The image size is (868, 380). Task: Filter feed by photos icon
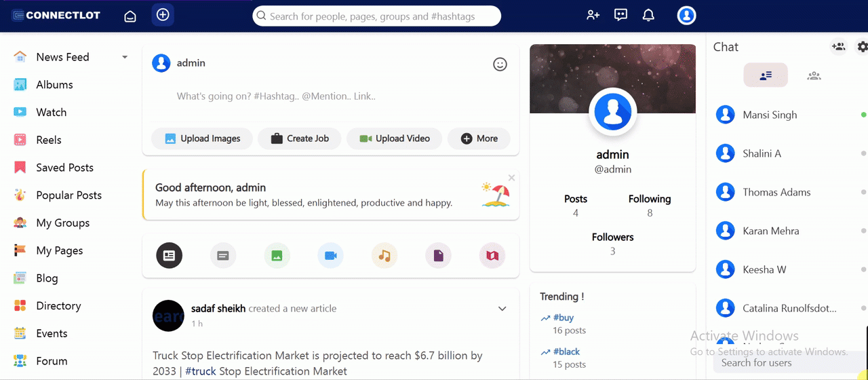tap(277, 256)
